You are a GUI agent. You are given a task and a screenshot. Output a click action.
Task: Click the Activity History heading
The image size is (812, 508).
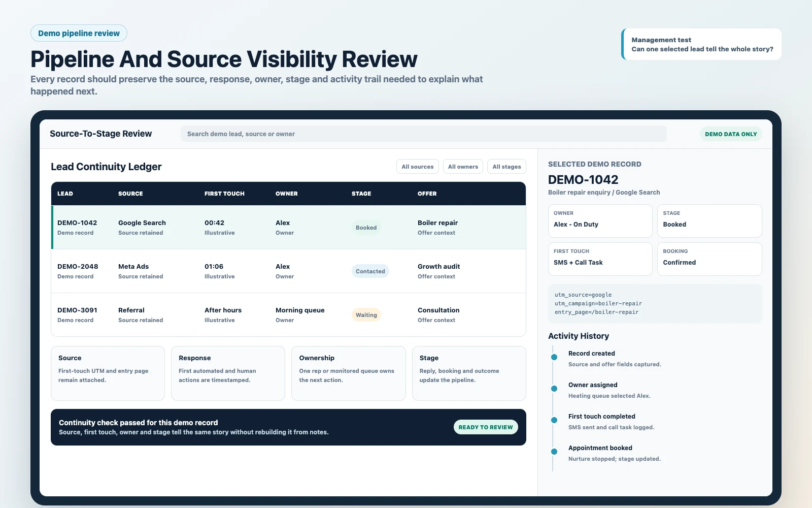(579, 336)
